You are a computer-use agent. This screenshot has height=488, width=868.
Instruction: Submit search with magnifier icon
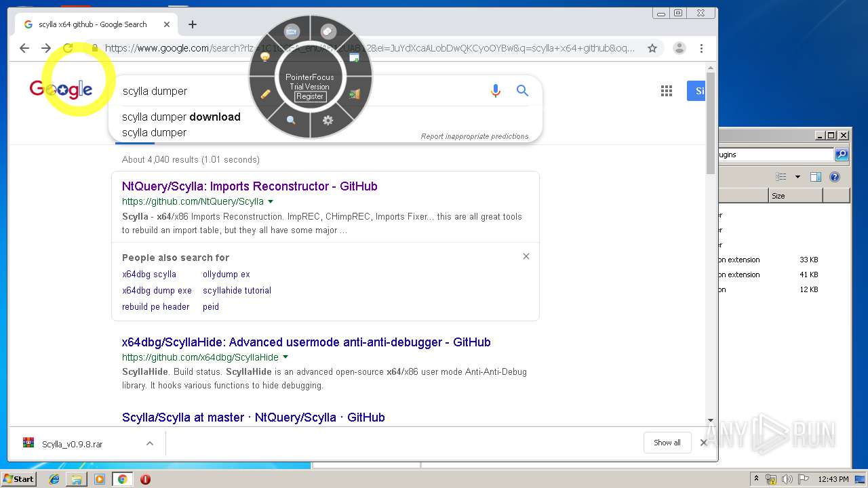tap(522, 91)
